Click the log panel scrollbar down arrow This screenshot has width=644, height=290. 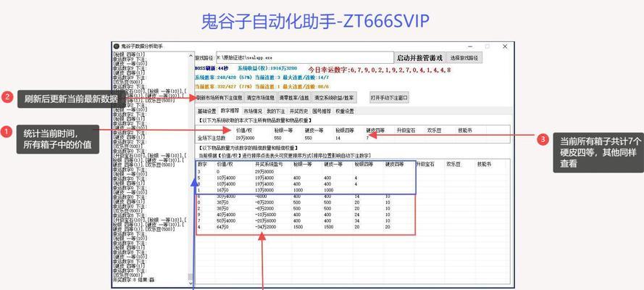pos(191,283)
